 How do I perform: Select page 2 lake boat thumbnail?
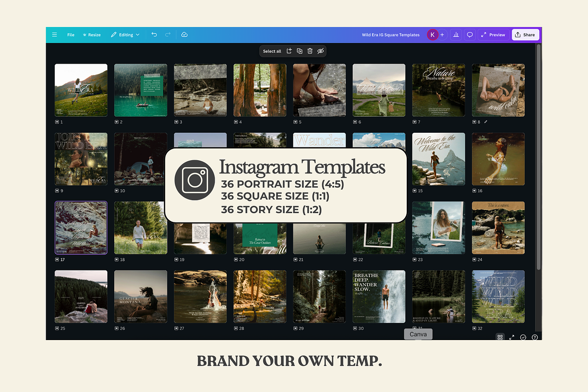141,90
